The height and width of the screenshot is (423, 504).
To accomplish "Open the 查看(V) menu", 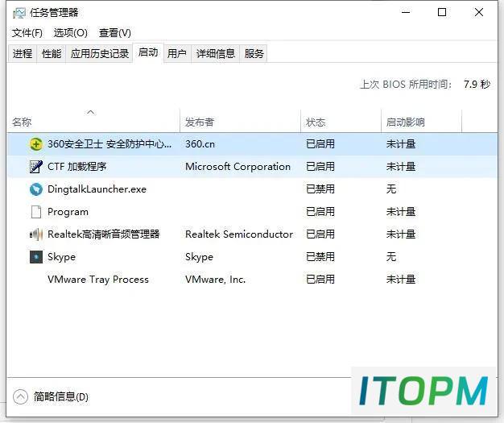I will pyautogui.click(x=115, y=33).
